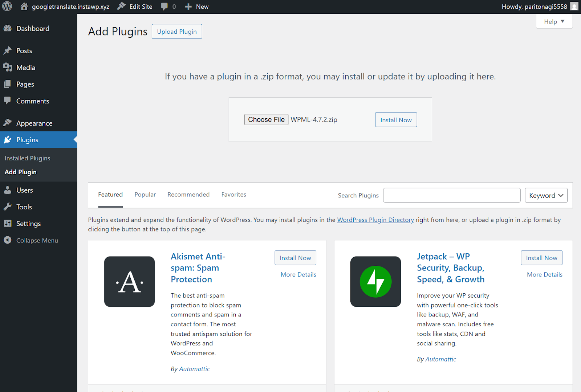Click the Plugins plug icon
This screenshot has width=581, height=392.
[x=8, y=140]
